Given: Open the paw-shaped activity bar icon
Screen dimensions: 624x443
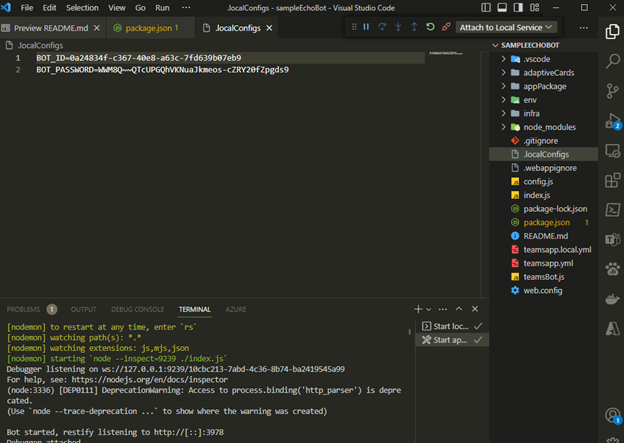Looking at the screenshot, I should (x=612, y=269).
